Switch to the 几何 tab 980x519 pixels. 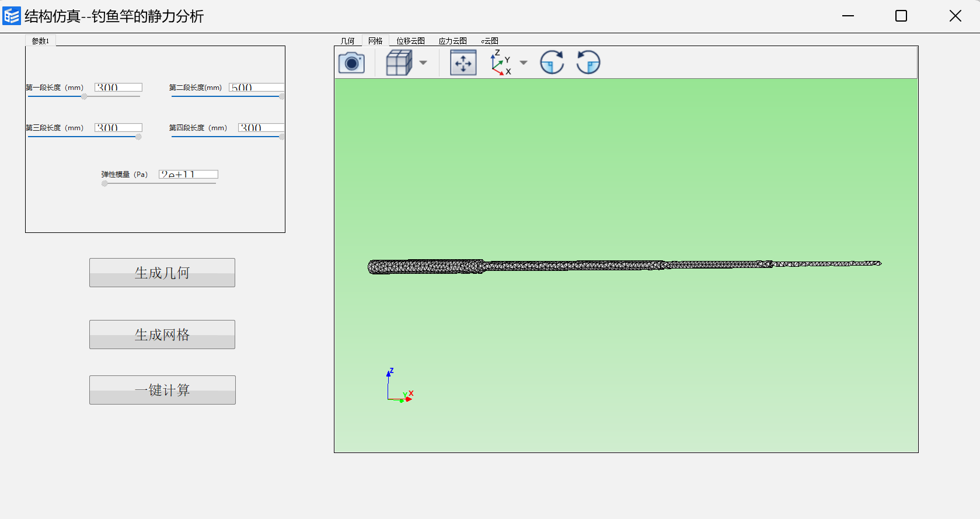tap(348, 41)
